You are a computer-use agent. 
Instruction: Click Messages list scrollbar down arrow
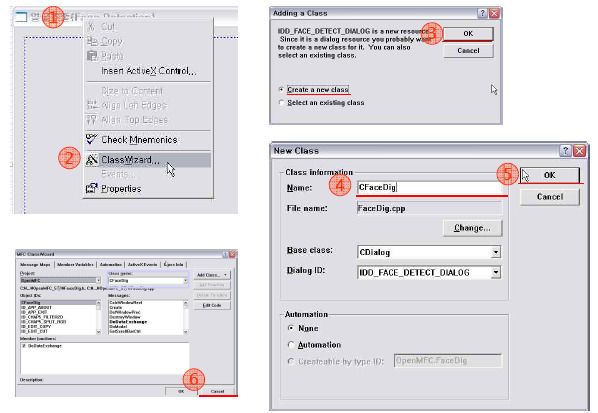pyautogui.click(x=186, y=332)
